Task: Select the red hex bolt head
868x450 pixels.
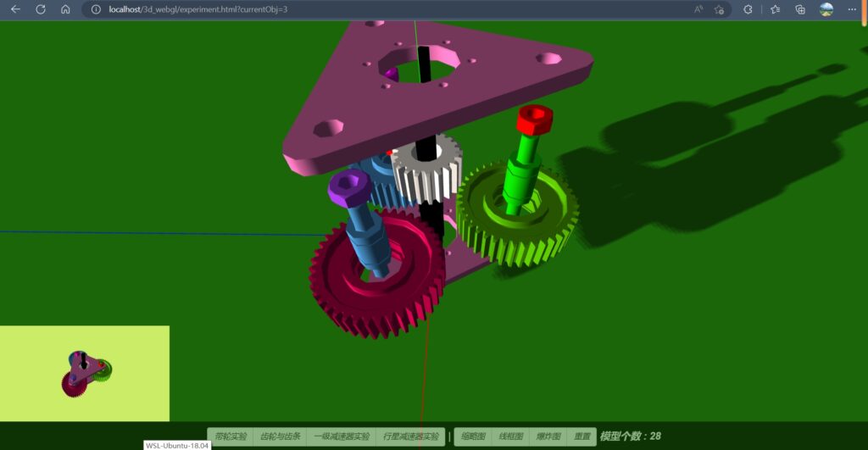Action: click(x=535, y=119)
